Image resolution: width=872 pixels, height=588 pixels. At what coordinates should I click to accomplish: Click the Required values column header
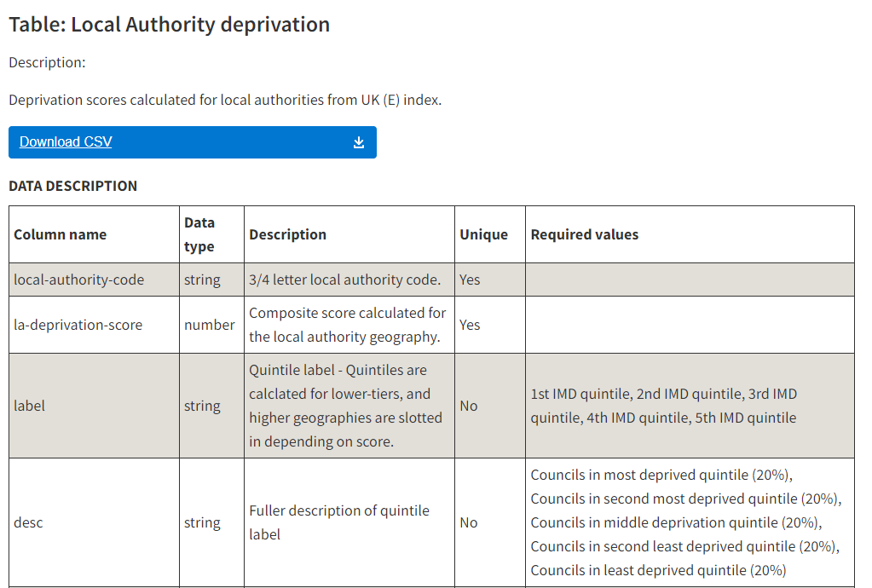(690, 234)
